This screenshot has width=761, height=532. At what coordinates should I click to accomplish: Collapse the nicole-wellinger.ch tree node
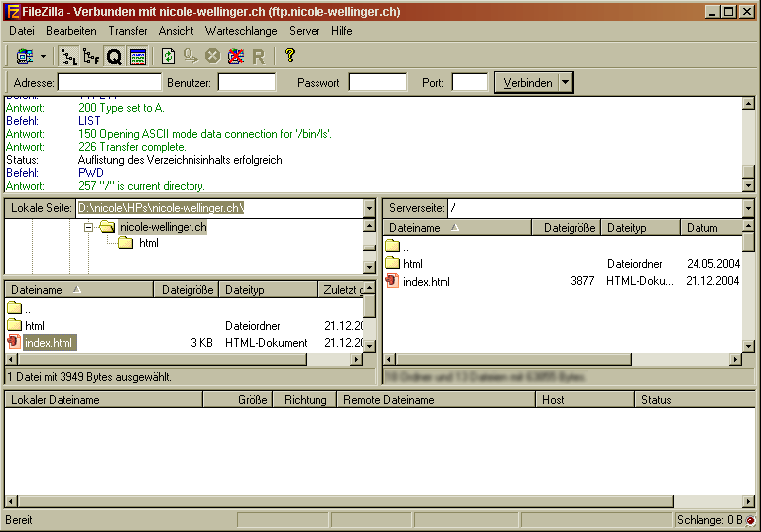[x=88, y=227]
